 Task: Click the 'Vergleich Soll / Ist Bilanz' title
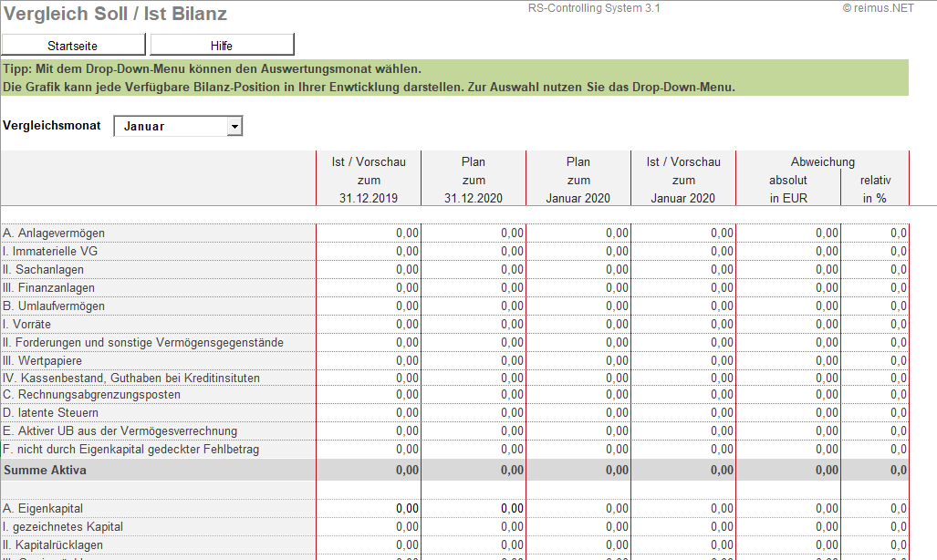(115, 15)
